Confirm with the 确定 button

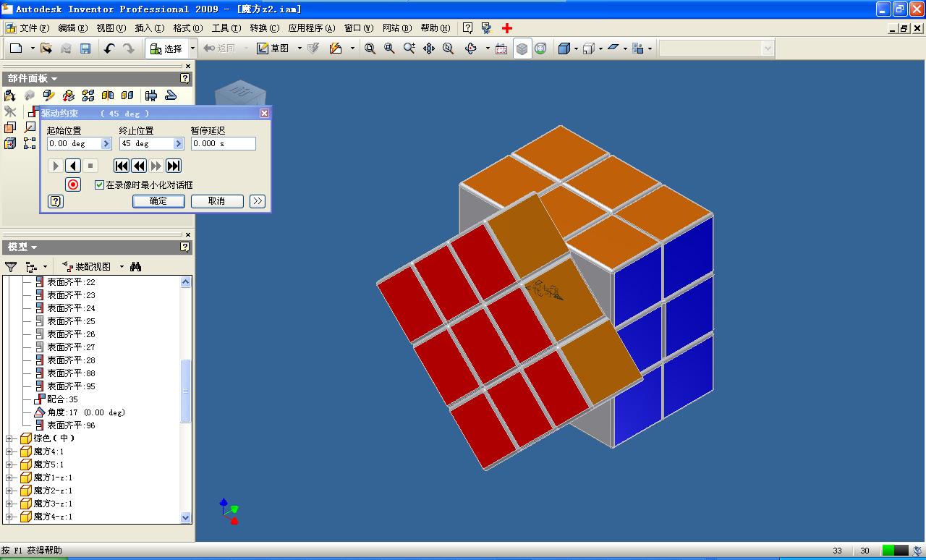[158, 201]
